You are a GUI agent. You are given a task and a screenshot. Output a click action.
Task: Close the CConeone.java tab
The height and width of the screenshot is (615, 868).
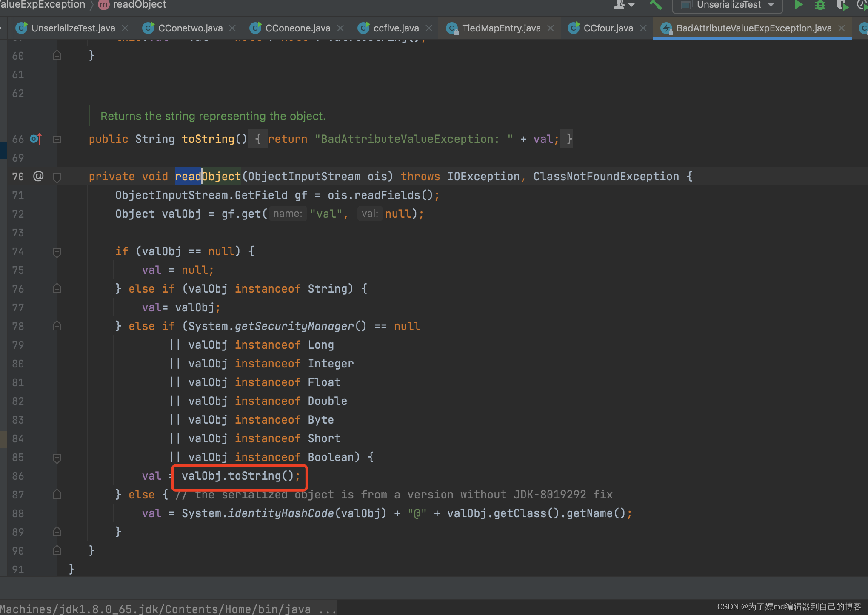pos(340,28)
